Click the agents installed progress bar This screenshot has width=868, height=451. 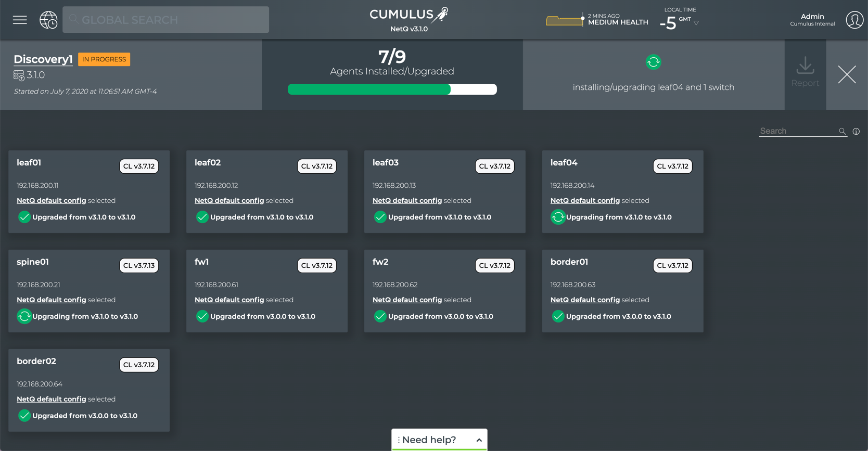[x=392, y=89]
